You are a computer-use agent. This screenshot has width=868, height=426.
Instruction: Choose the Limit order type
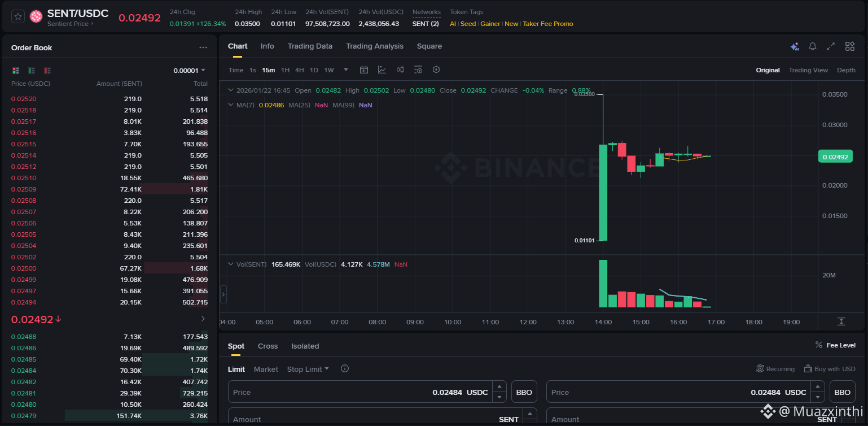point(236,369)
